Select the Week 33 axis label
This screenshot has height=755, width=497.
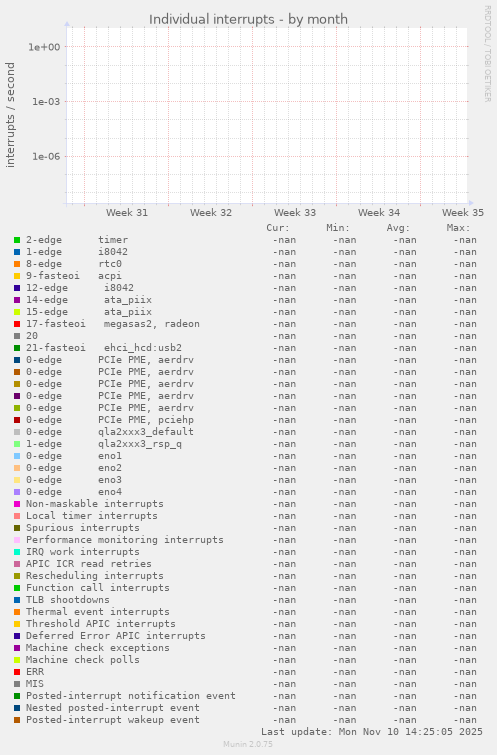[x=295, y=212]
